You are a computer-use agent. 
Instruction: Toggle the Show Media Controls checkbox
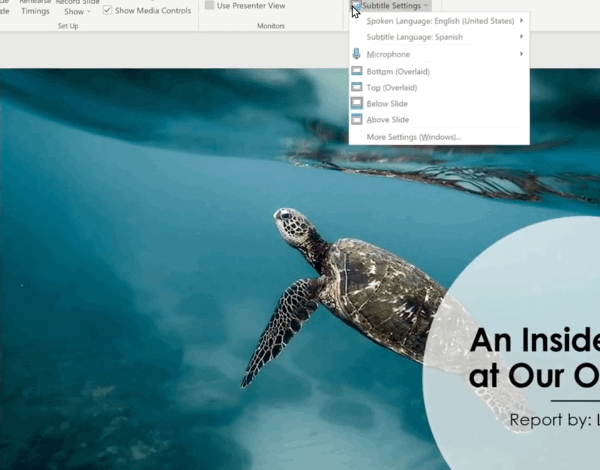107,10
